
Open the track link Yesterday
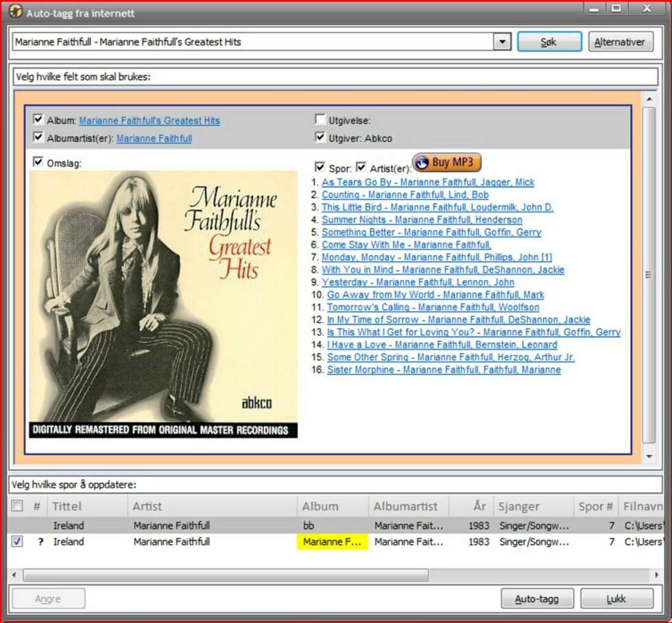pyautogui.click(x=418, y=282)
